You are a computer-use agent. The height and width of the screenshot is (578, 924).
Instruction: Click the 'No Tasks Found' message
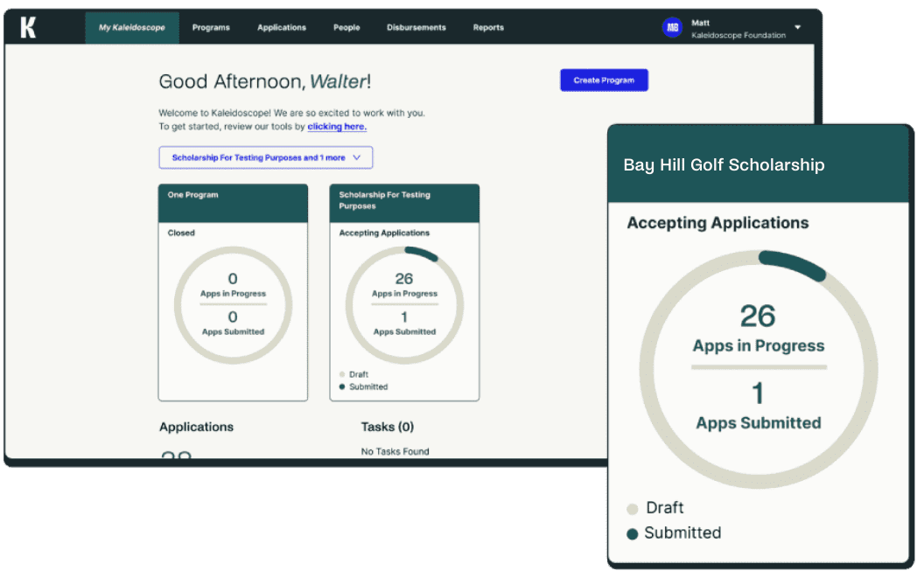pos(395,452)
